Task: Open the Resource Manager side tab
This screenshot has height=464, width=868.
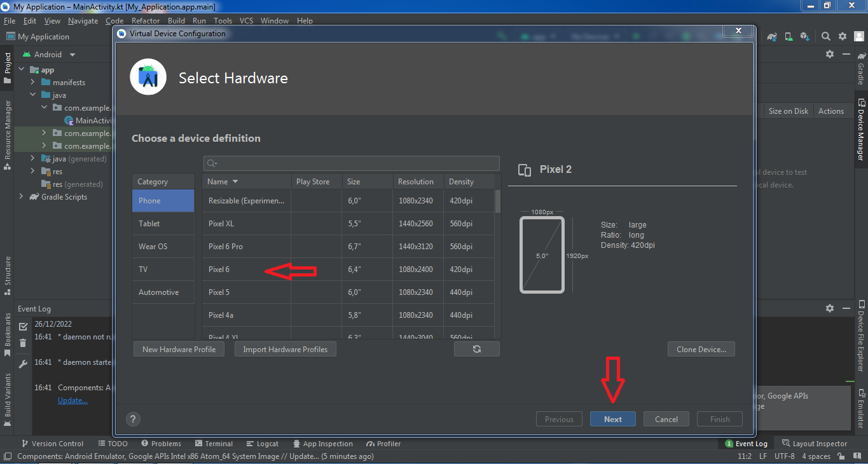Action: pyautogui.click(x=8, y=135)
